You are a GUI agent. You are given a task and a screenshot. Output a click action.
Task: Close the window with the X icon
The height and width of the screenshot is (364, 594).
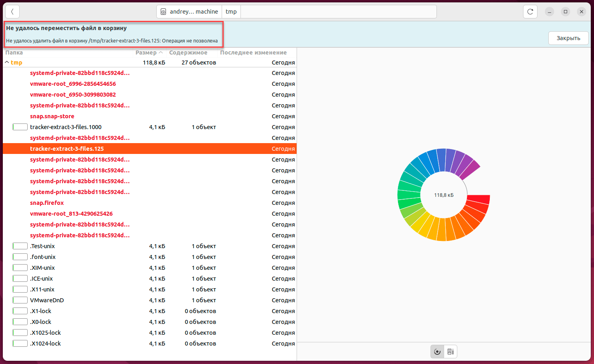point(581,12)
